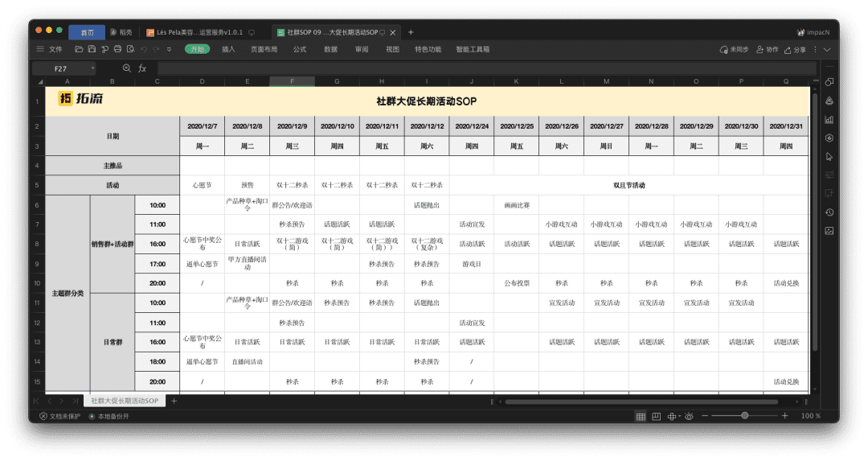Add a new sheet with plus button

coord(174,401)
